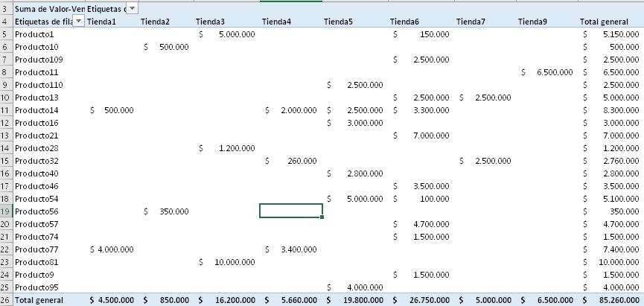Select Producto32 Tienda4 value 260.000
Viewport: 644px width, 306px height.
point(290,161)
